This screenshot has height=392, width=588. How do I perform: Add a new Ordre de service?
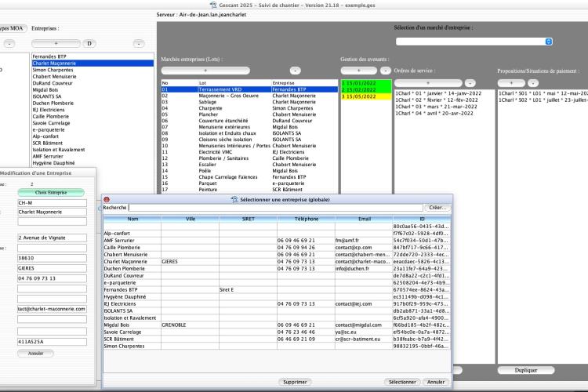[x=428, y=83]
